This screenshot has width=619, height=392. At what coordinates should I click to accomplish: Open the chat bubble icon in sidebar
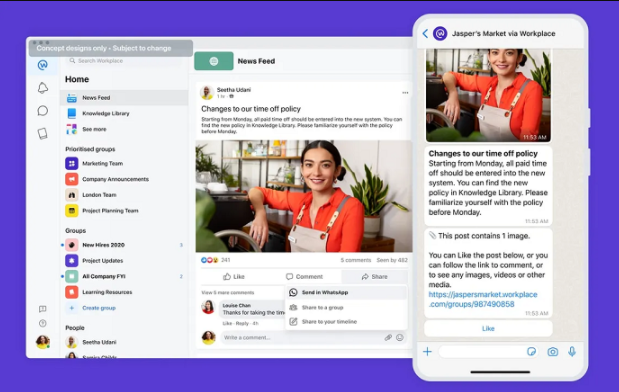tap(43, 111)
